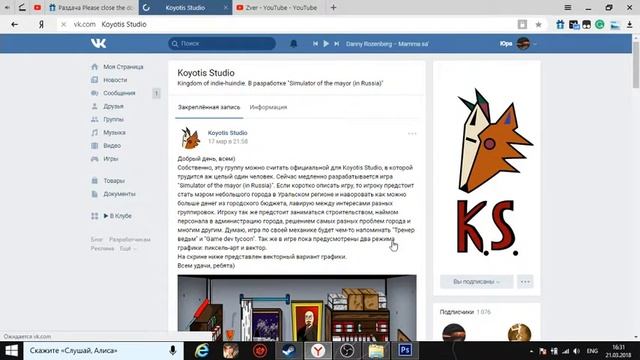Click the page vertical scrollbar thumb
This screenshot has height=360, width=640.
tap(636, 64)
